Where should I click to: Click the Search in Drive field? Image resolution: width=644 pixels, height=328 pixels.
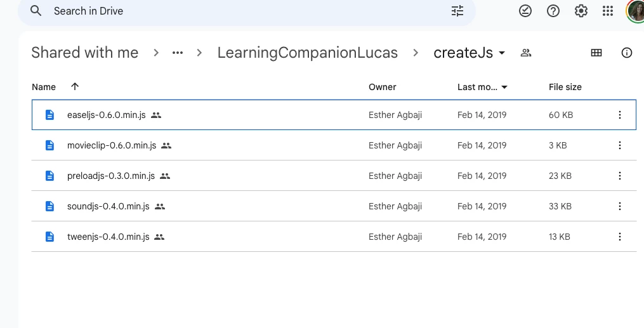pyautogui.click(x=241, y=11)
